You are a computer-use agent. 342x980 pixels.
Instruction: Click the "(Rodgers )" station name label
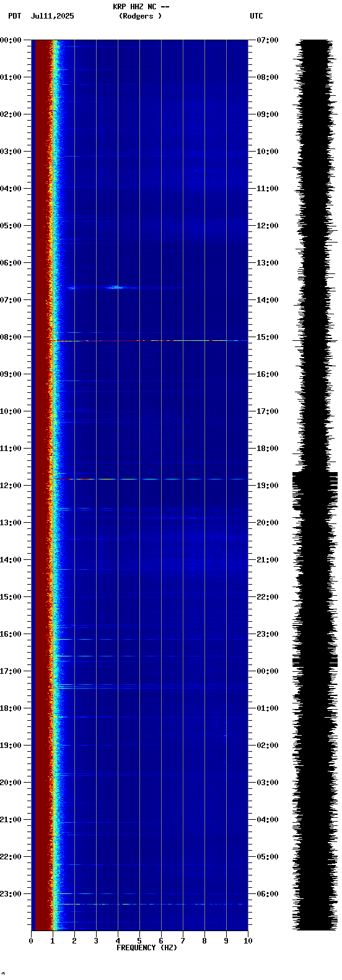pyautogui.click(x=141, y=16)
